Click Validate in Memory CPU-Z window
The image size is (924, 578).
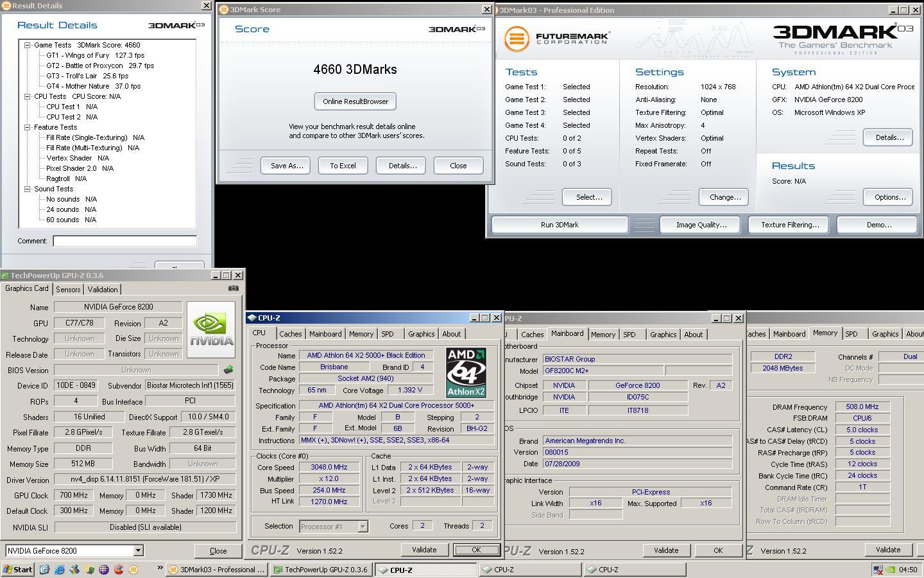pos(888,550)
